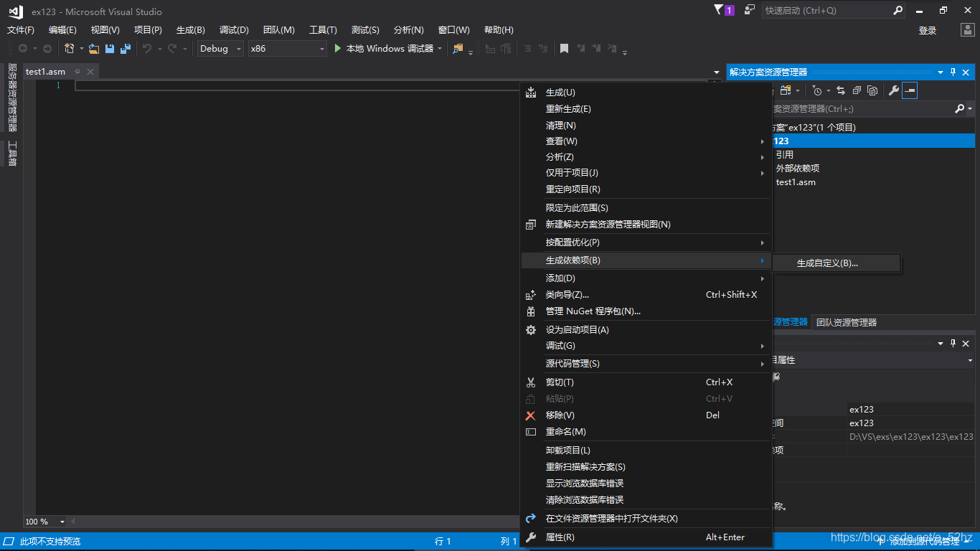
Task: Select test1.asm in Solution Explorer
Action: point(796,182)
